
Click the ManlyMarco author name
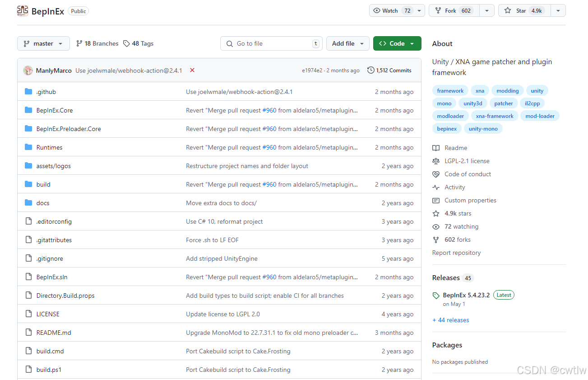click(x=54, y=70)
